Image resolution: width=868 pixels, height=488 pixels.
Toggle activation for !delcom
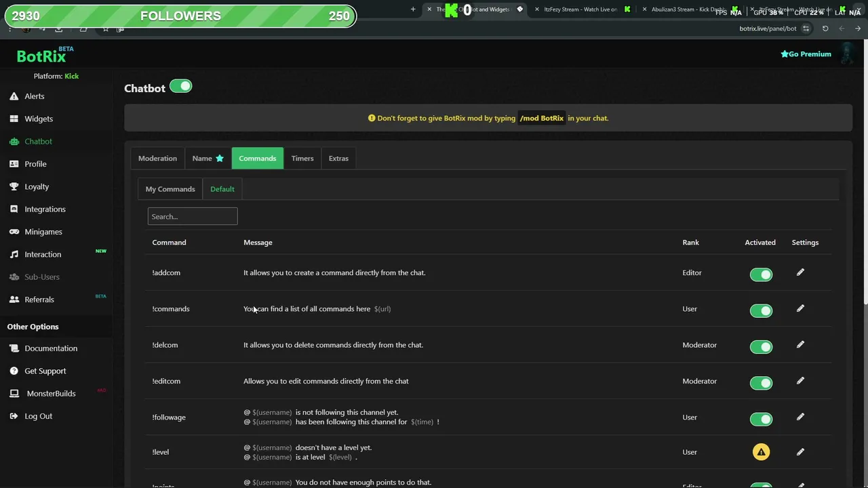coord(761,346)
